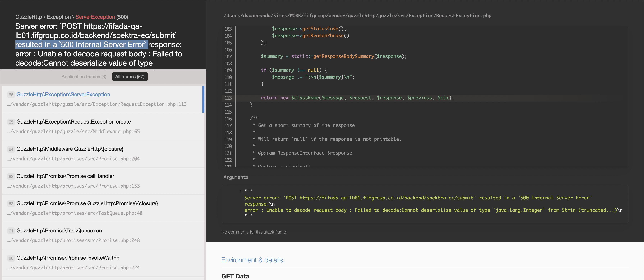This screenshot has width=644, height=280.
Task: Click Promise.php:153 path in frame 63
Action: click(x=73, y=186)
